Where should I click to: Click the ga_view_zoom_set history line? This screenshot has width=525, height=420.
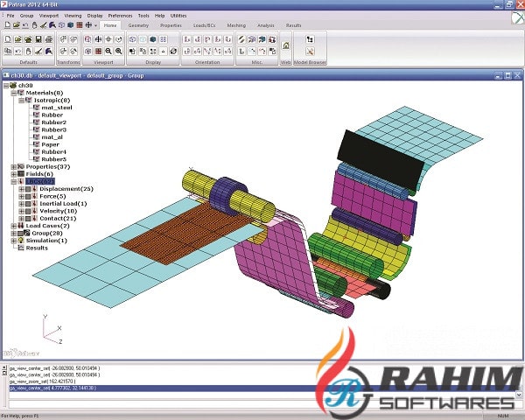(43, 381)
